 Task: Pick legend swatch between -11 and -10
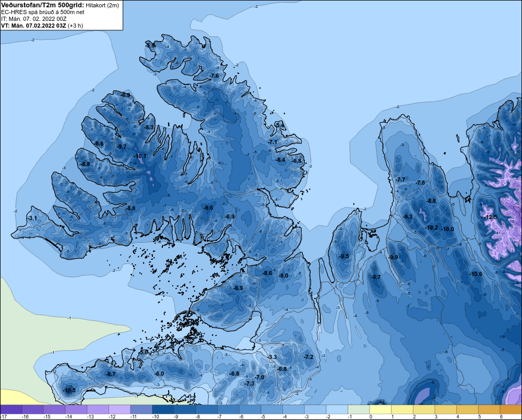coord(141,410)
